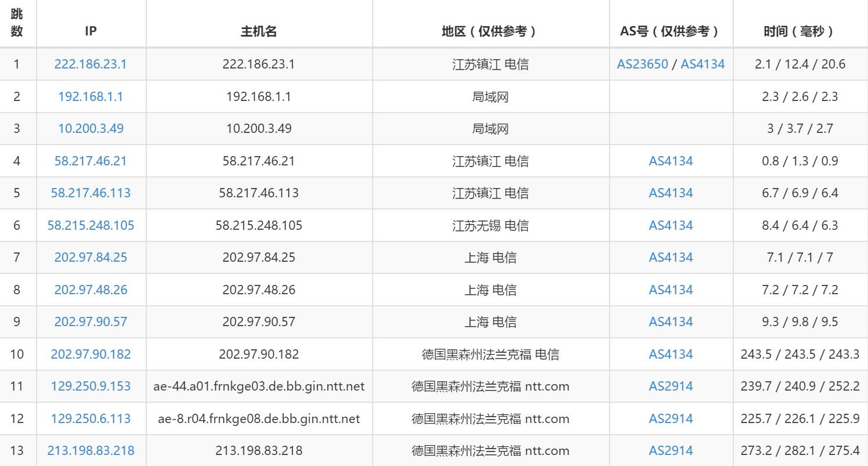Open the AS4134 link for 202.97.48.26
The width and height of the screenshot is (868, 466).
tap(671, 290)
